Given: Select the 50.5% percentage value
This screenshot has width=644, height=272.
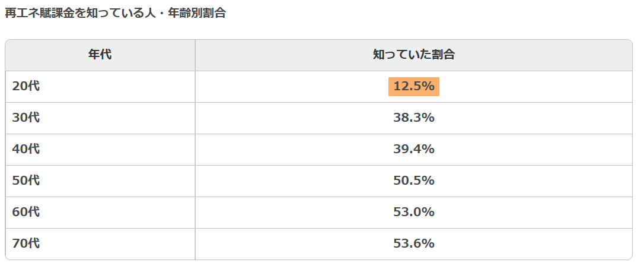Looking at the screenshot, I should (414, 181).
